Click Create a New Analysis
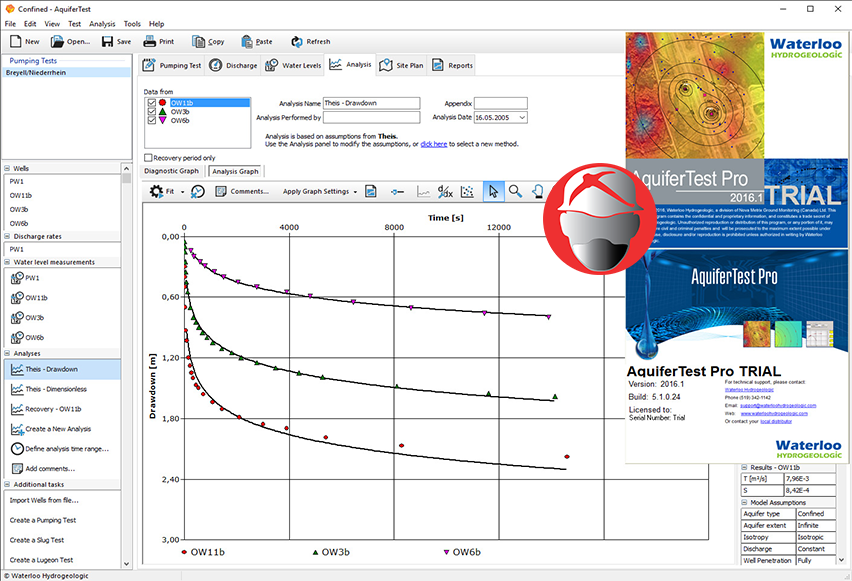The image size is (852, 581). click(58, 429)
